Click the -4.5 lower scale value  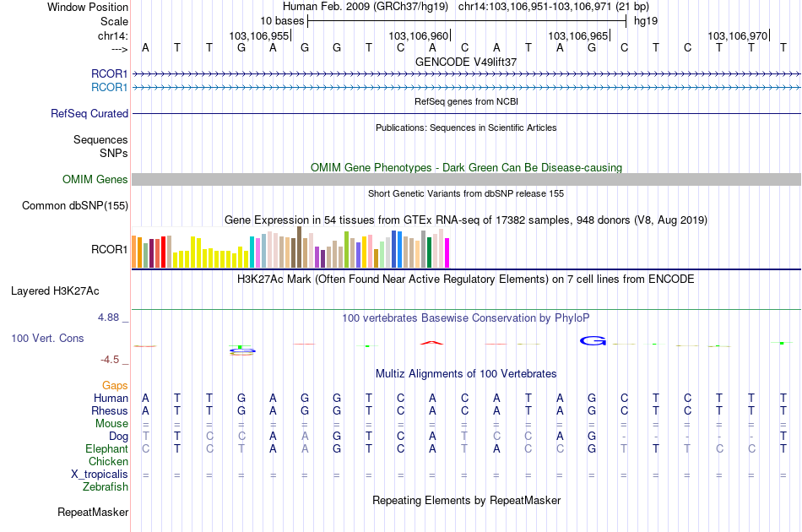(x=110, y=360)
